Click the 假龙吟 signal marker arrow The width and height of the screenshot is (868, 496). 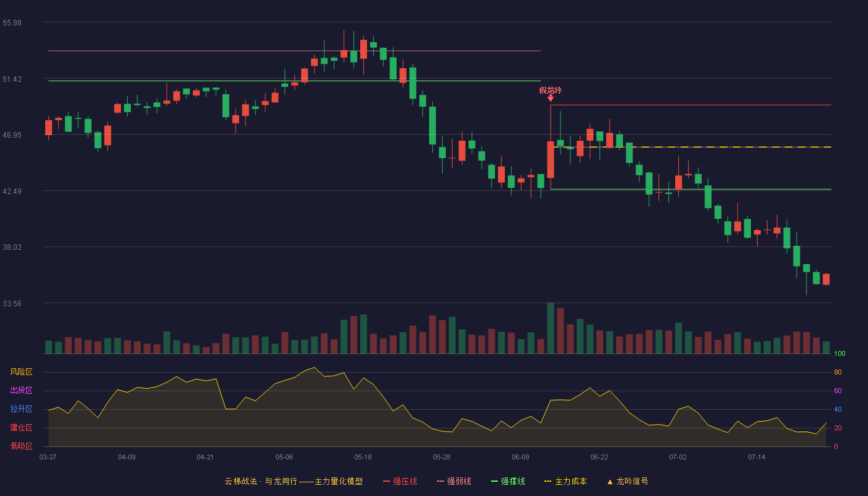551,98
